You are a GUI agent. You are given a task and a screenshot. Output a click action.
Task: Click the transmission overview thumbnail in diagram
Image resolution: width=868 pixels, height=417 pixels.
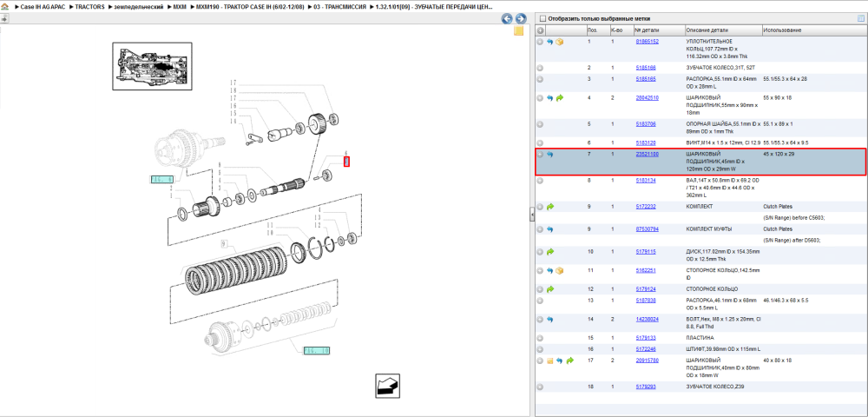click(x=152, y=66)
